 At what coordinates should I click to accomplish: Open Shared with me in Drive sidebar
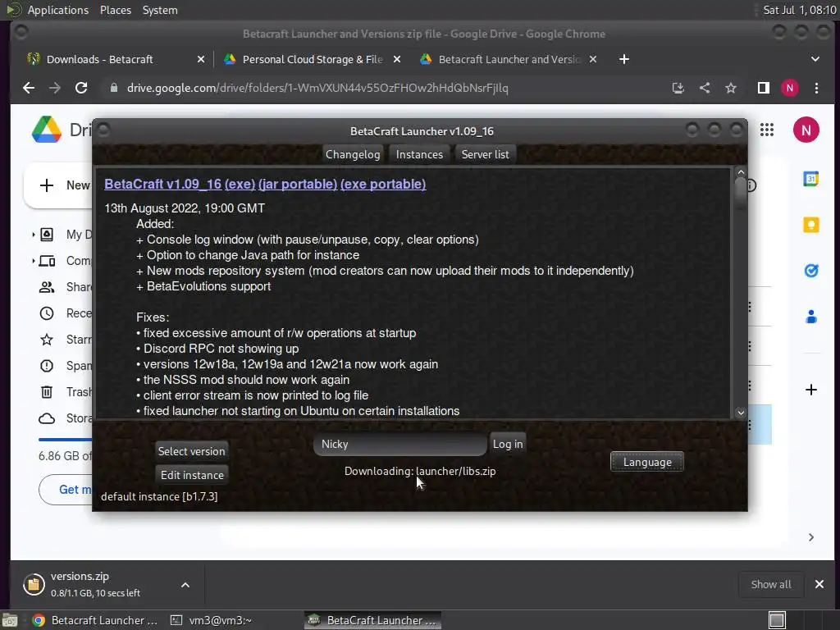[x=64, y=287]
